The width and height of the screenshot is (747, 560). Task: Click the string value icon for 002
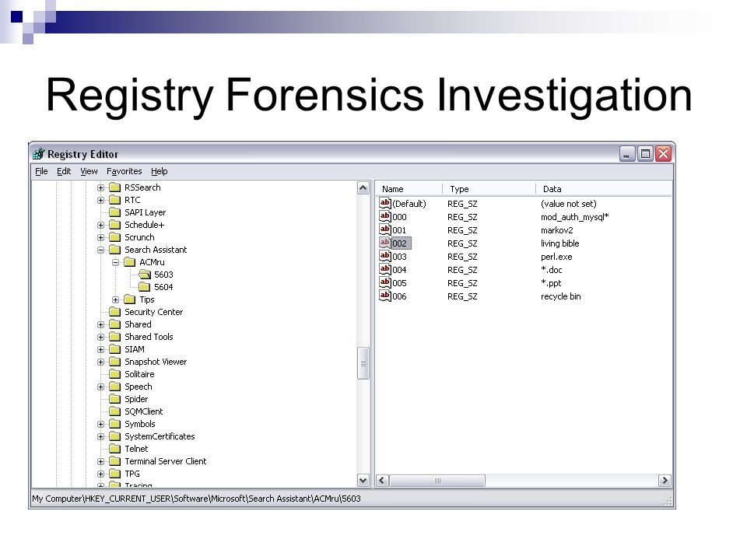pos(385,243)
